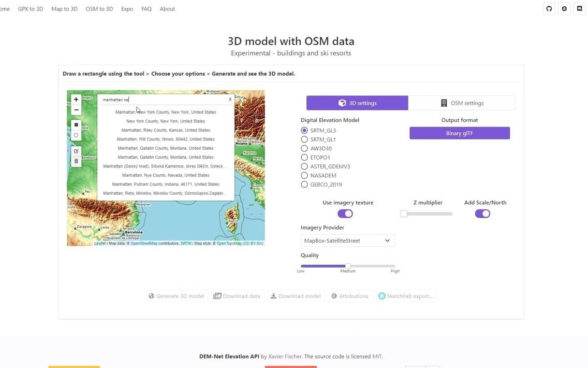Image resolution: width=588 pixels, height=368 pixels.
Task: Close the location search suggestions
Action: click(229, 99)
